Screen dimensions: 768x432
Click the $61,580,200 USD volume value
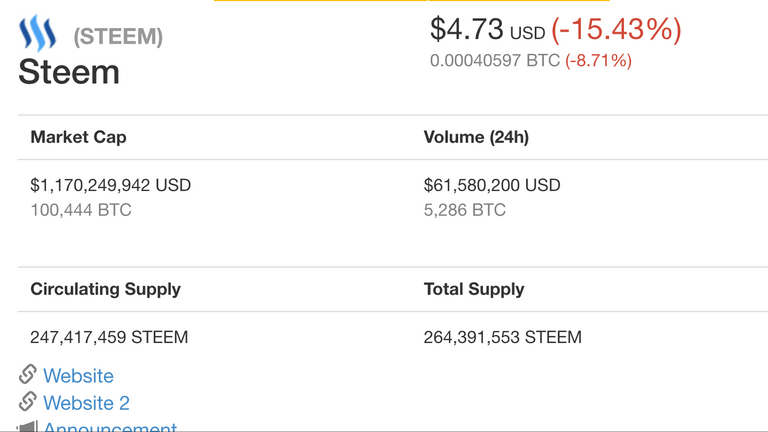point(492,185)
